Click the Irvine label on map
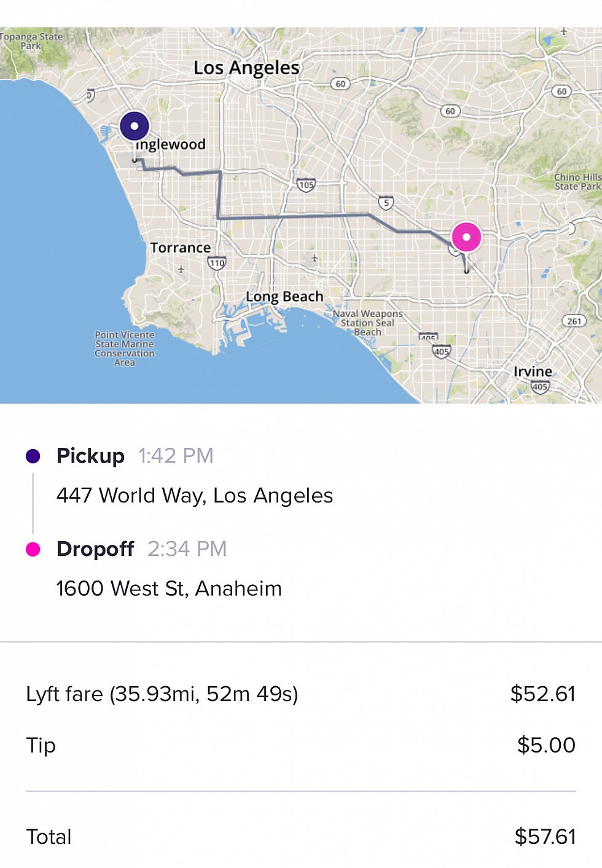Screen dimensions: 602x868 [533, 372]
